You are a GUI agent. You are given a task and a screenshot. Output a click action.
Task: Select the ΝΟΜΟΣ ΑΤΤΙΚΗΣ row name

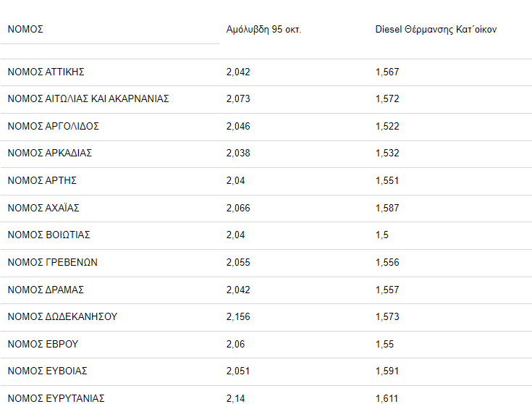pyautogui.click(x=46, y=72)
